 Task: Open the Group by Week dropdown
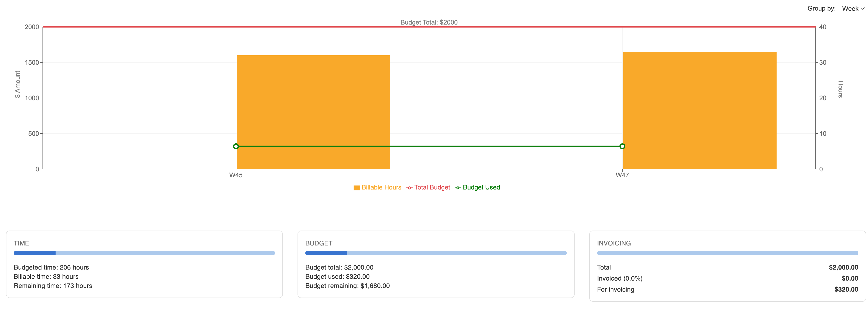pos(853,9)
